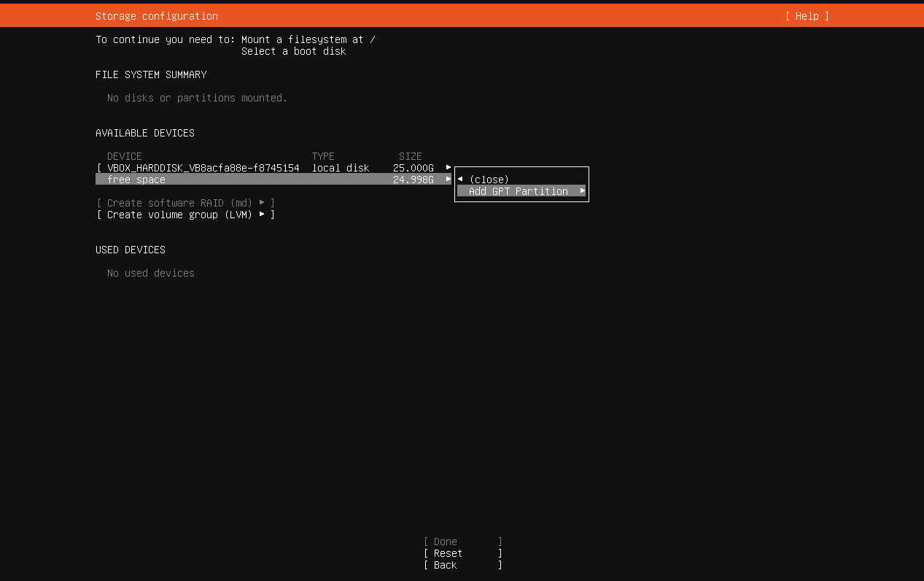Click the back arrow beside (close)
This screenshot has height=581, width=924.
coord(461,179)
